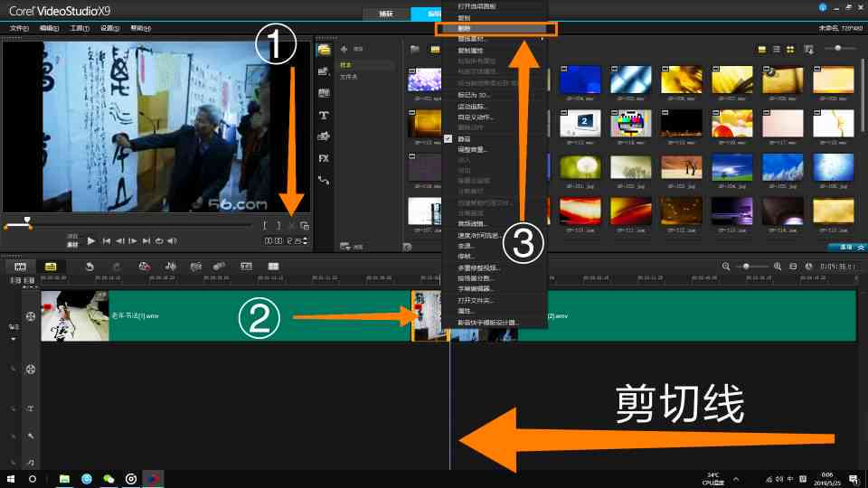Click the import media folder icon in library
The image size is (868, 488).
pos(415,49)
